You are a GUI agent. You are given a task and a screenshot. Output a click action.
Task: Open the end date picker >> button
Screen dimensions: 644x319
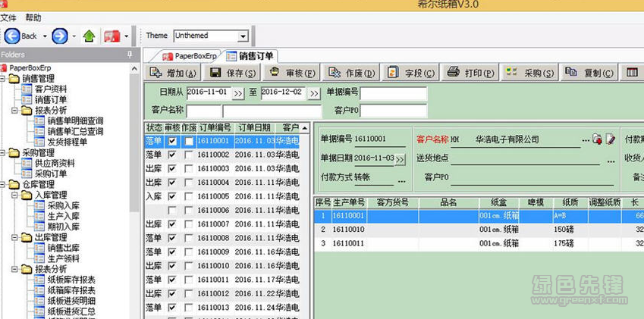tap(314, 93)
